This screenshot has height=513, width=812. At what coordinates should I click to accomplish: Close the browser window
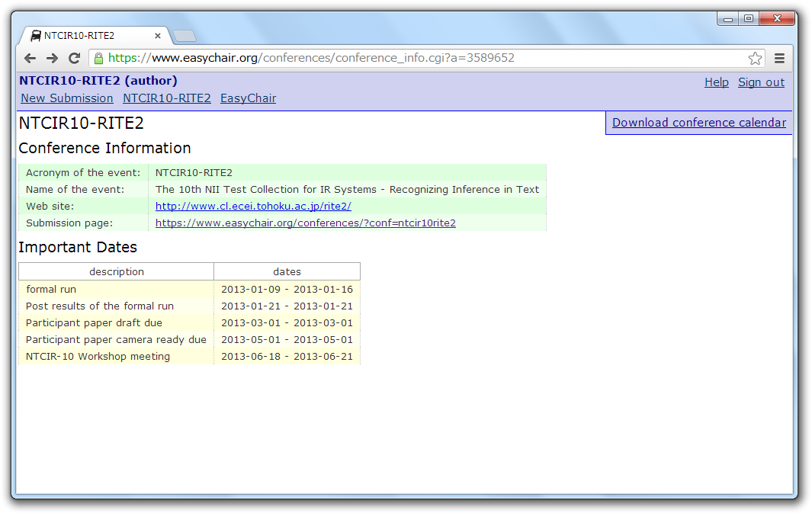point(777,18)
